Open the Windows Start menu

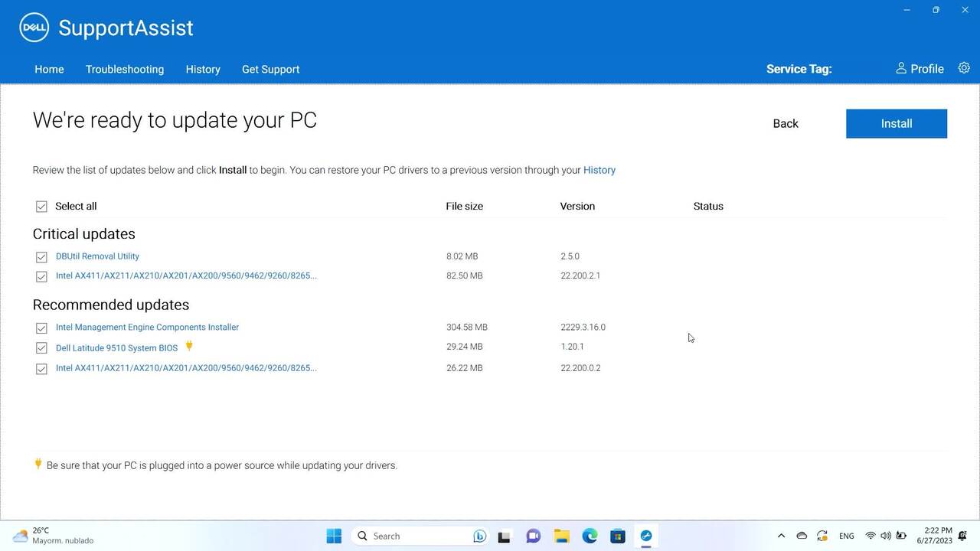click(334, 536)
